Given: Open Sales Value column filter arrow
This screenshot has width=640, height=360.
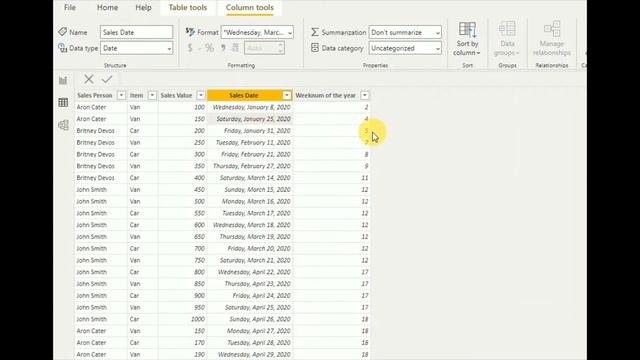Looking at the screenshot, I should pyautogui.click(x=201, y=95).
